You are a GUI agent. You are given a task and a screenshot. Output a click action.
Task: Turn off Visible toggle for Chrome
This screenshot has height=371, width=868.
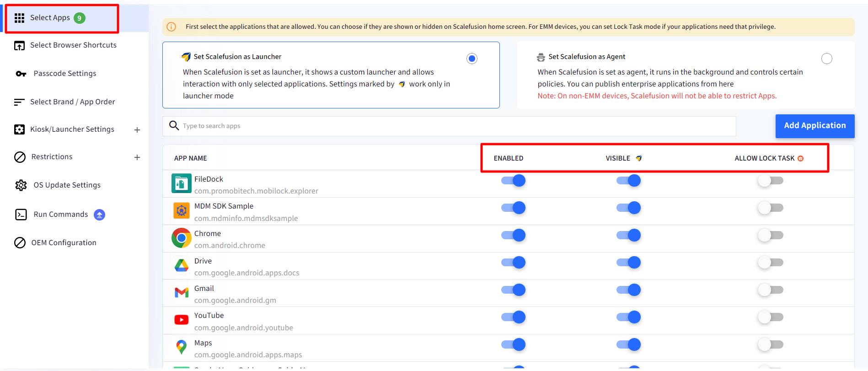(628, 235)
